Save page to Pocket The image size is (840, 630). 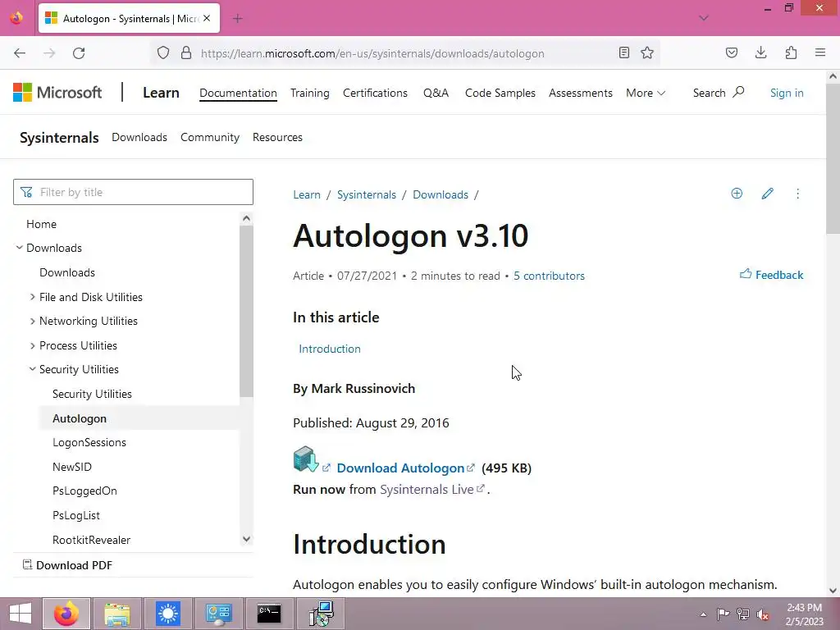(x=732, y=53)
